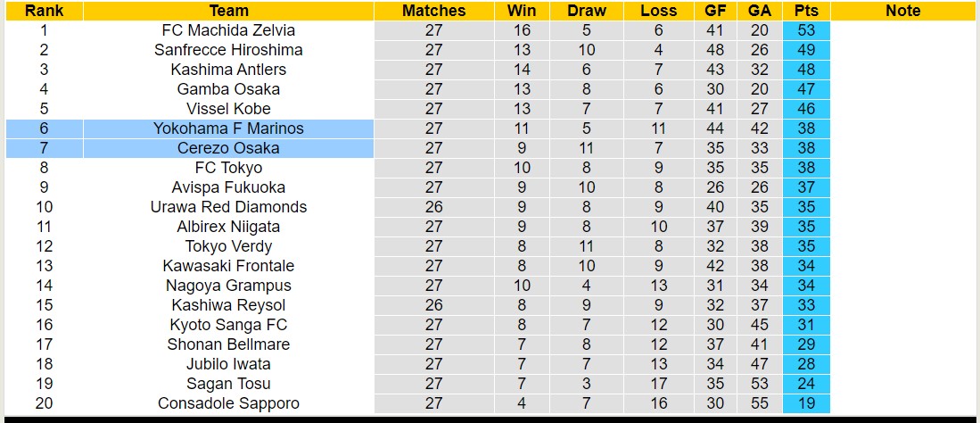Select Kashima Antlers in the standings
Image resolution: width=980 pixels, height=423 pixels.
tap(228, 70)
